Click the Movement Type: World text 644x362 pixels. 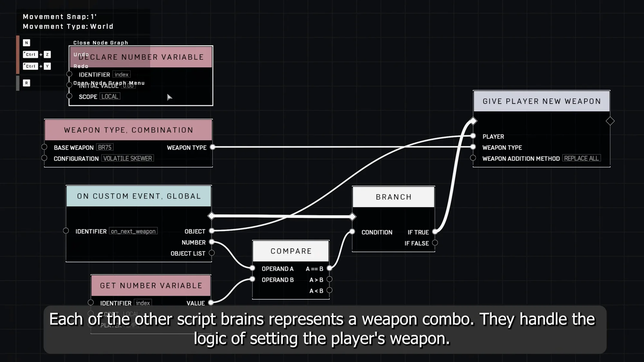pos(68,26)
